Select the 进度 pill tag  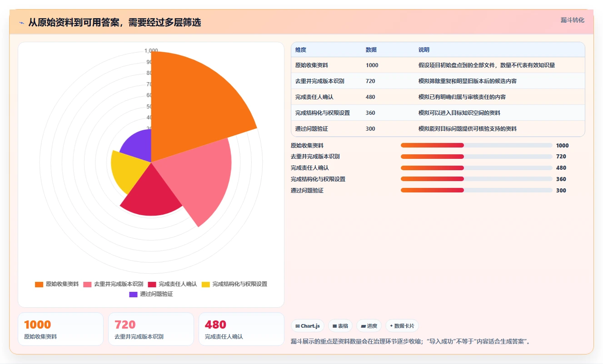(369, 326)
